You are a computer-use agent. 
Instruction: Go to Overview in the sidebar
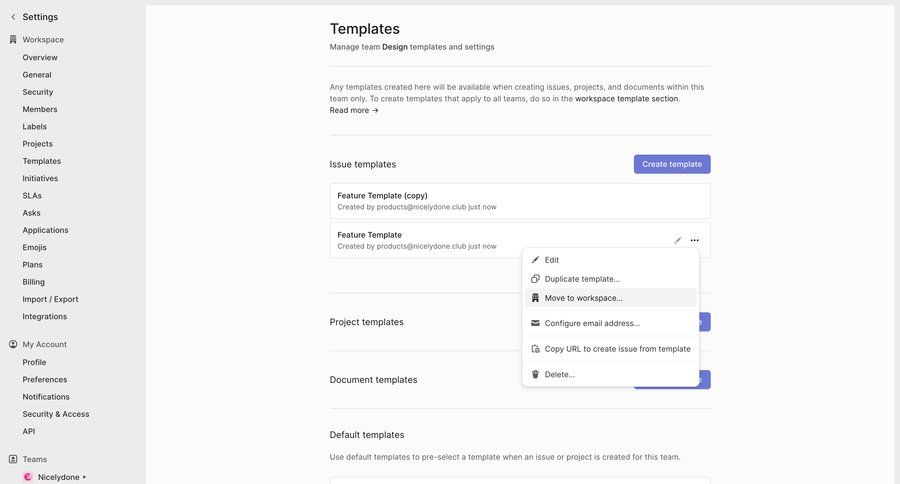40,57
